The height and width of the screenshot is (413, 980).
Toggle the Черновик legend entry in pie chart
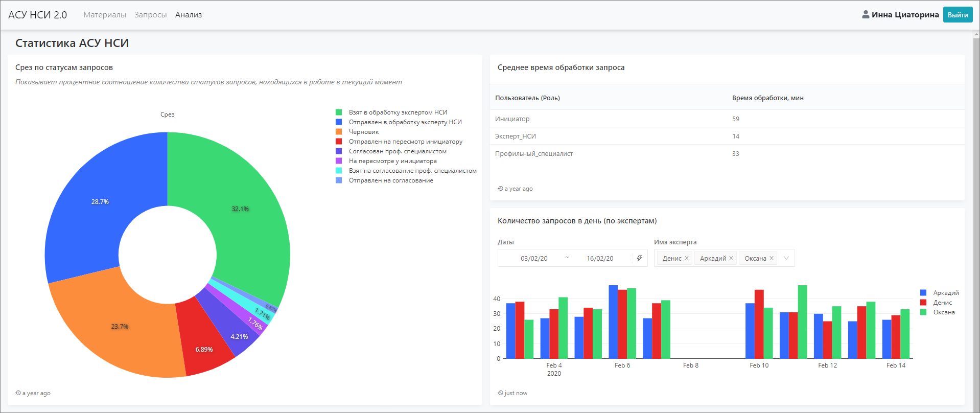point(363,132)
